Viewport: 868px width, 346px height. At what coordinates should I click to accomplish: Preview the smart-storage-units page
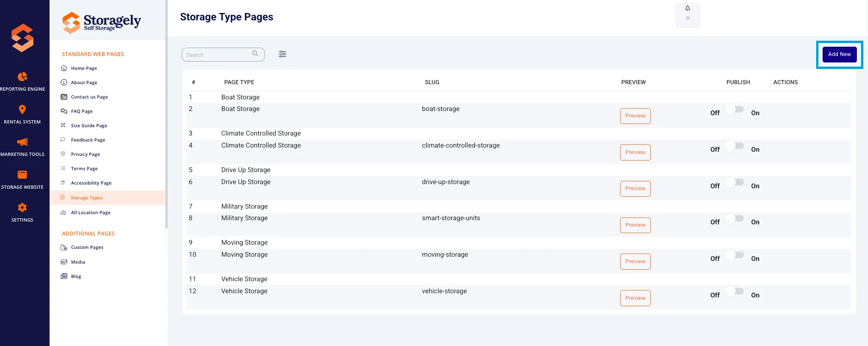click(x=635, y=225)
